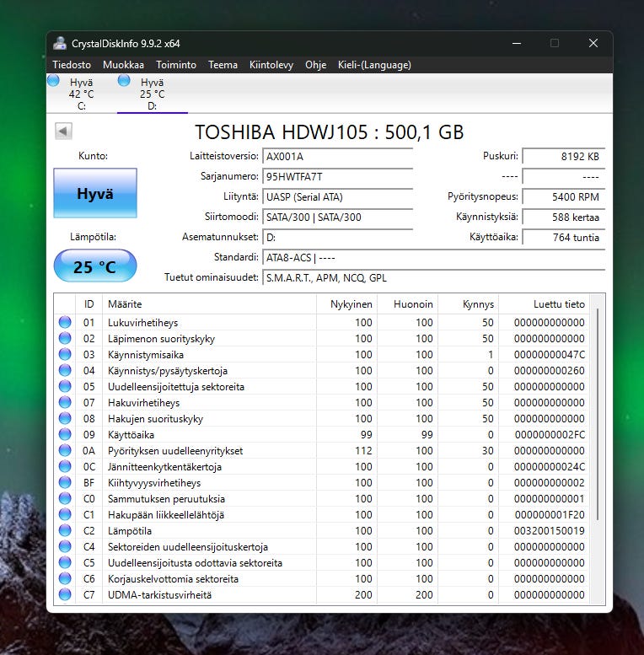The height and width of the screenshot is (655, 644).
Task: Select the D: drive tab showing 25 °C
Action: pos(153,94)
